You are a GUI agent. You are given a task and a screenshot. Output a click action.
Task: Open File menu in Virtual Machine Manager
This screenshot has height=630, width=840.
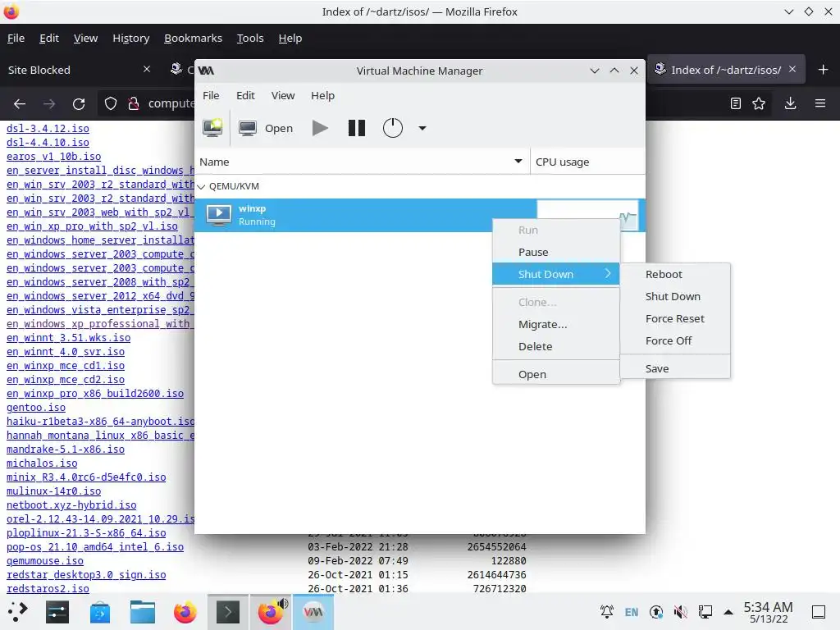[211, 95]
